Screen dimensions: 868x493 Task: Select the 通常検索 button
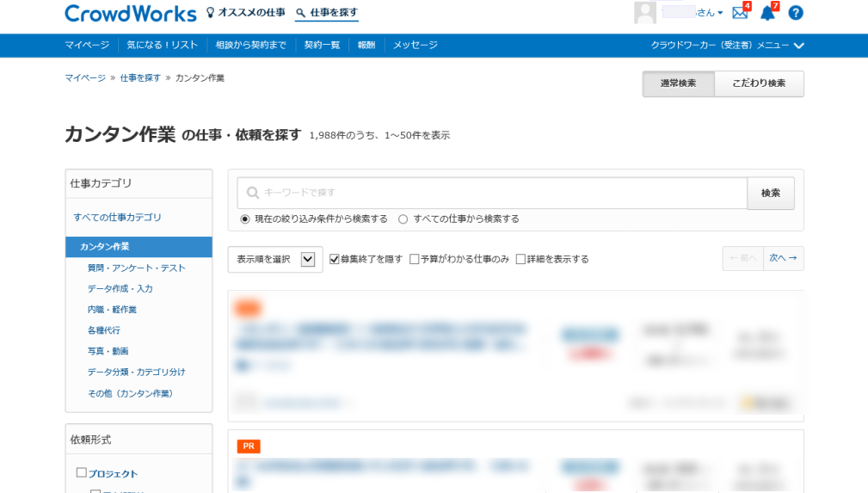tap(678, 83)
